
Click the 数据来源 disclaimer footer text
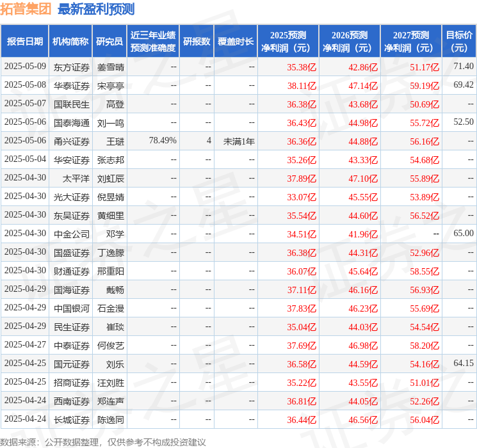click(x=103, y=442)
